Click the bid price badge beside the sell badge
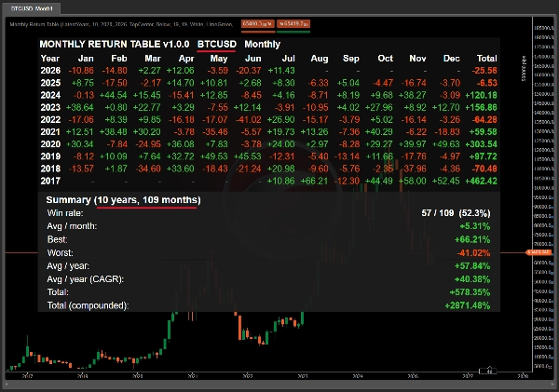 coord(293,24)
